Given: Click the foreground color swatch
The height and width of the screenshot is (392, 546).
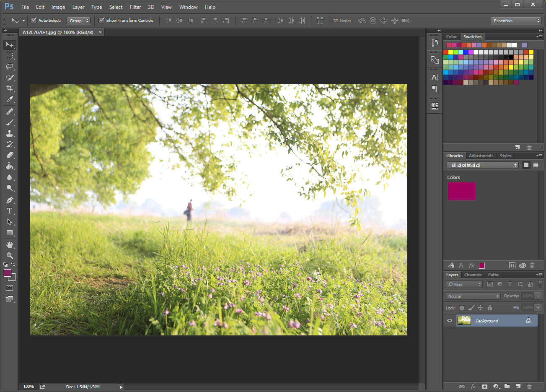Looking at the screenshot, I should point(8,273).
